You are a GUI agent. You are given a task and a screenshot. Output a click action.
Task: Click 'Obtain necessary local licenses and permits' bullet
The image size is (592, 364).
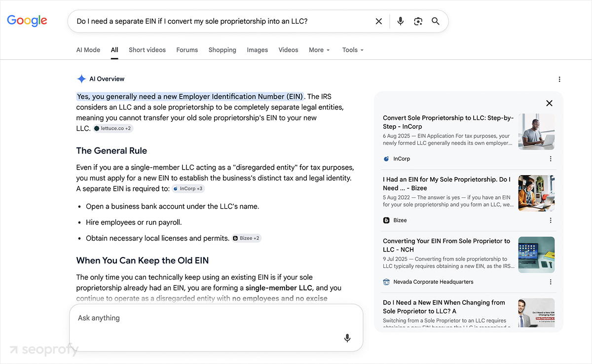click(157, 238)
